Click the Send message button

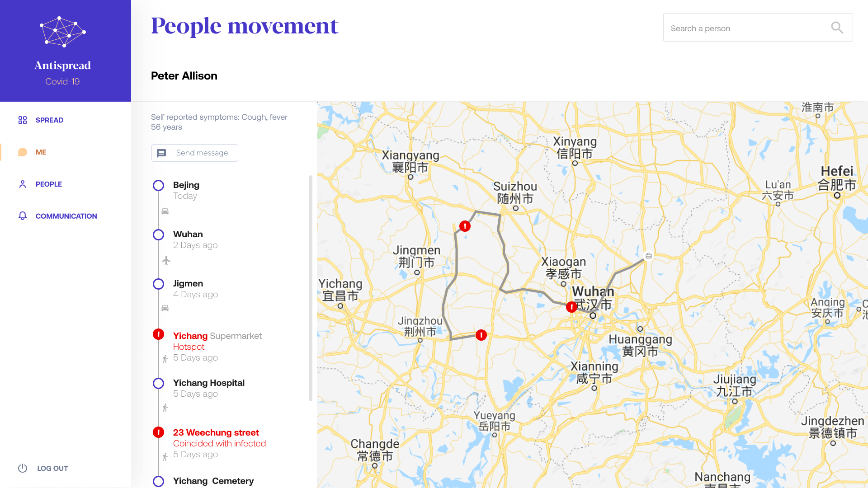point(195,153)
